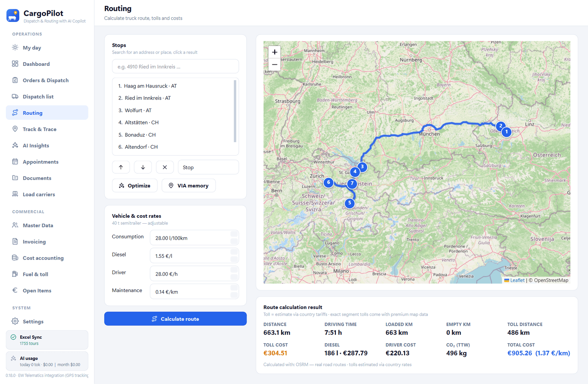This screenshot has width=588, height=384.
Task: Zoom out on the map
Action: (x=275, y=64)
